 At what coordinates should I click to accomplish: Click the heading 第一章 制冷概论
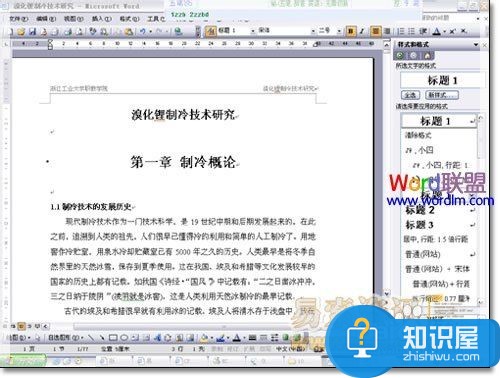point(183,162)
